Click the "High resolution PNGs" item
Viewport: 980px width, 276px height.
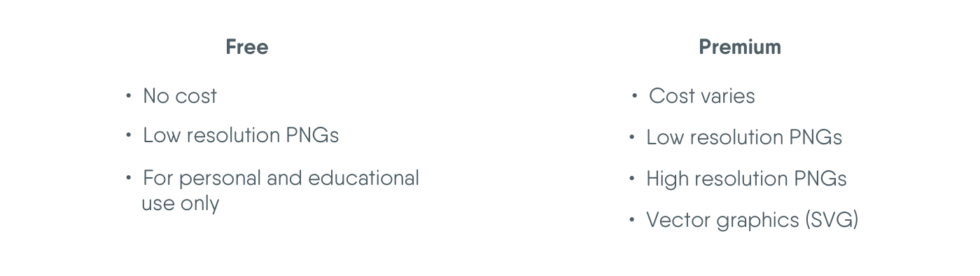[x=746, y=179]
